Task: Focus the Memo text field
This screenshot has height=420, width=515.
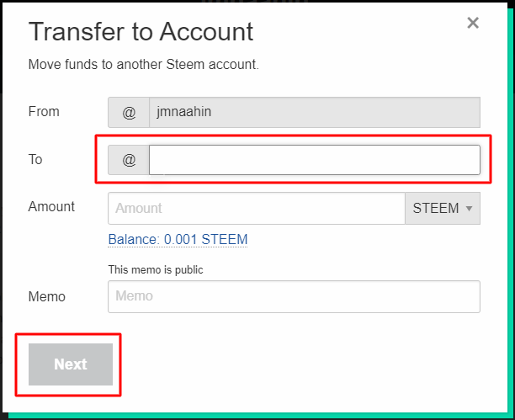Action: click(x=294, y=296)
